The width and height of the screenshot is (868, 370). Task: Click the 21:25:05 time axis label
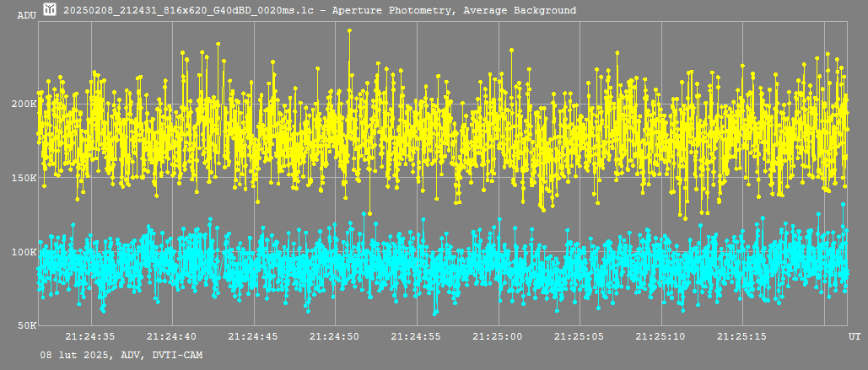[580, 336]
